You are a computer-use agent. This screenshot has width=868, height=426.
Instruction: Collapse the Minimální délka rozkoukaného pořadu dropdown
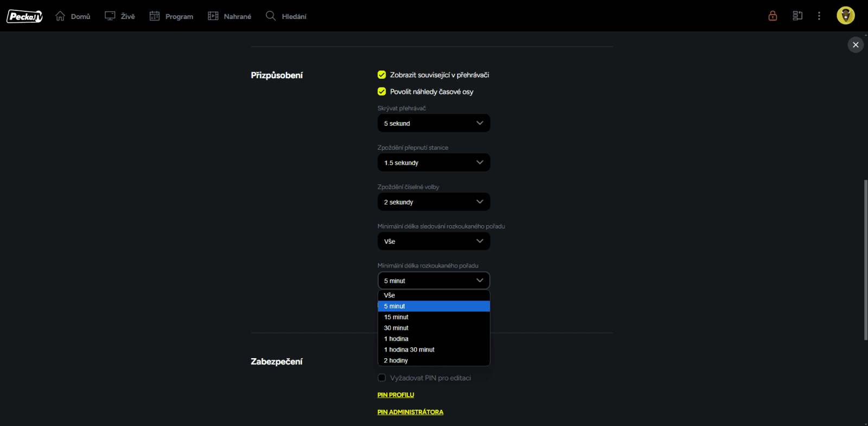click(x=434, y=281)
